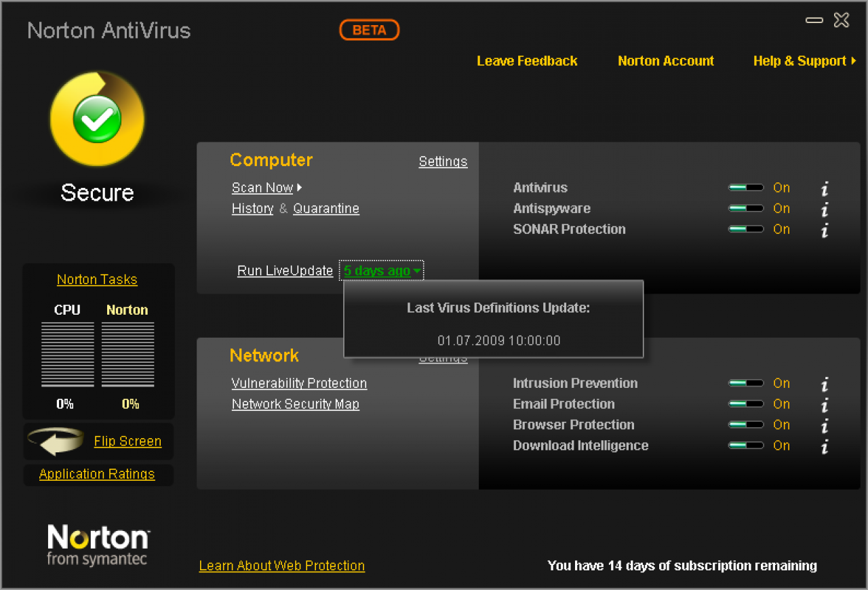This screenshot has width=868, height=590.
Task: Toggle Browser Protection switch
Action: click(x=746, y=425)
